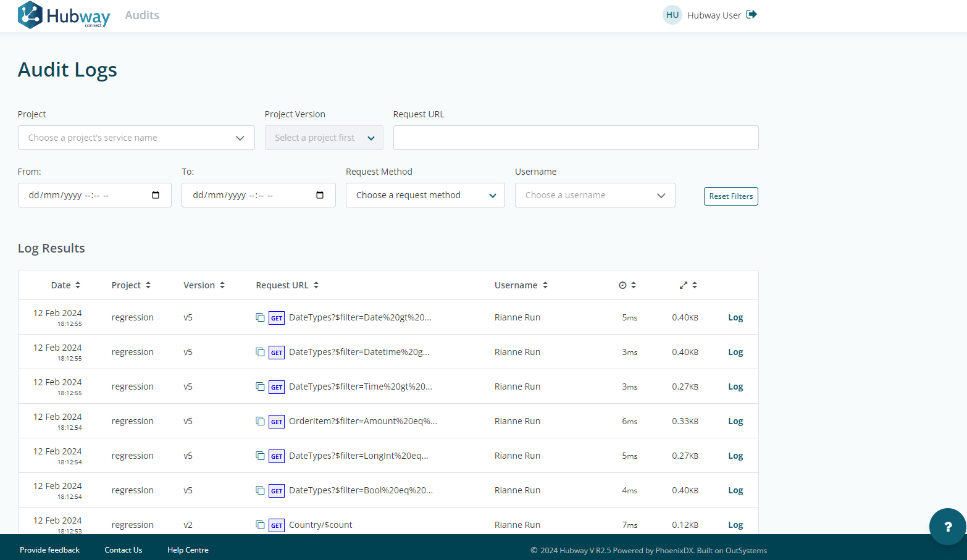The width and height of the screenshot is (967, 560).
Task: Click the GET method badge on the OrderItem row
Action: coord(276,421)
